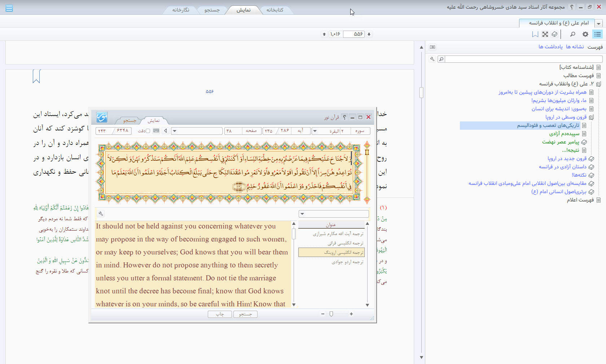Screen dimensions: 606x364
Task: Collapse the ٢. علی (ع) وانقلاب فرانسه tree node
Action: 599,84
